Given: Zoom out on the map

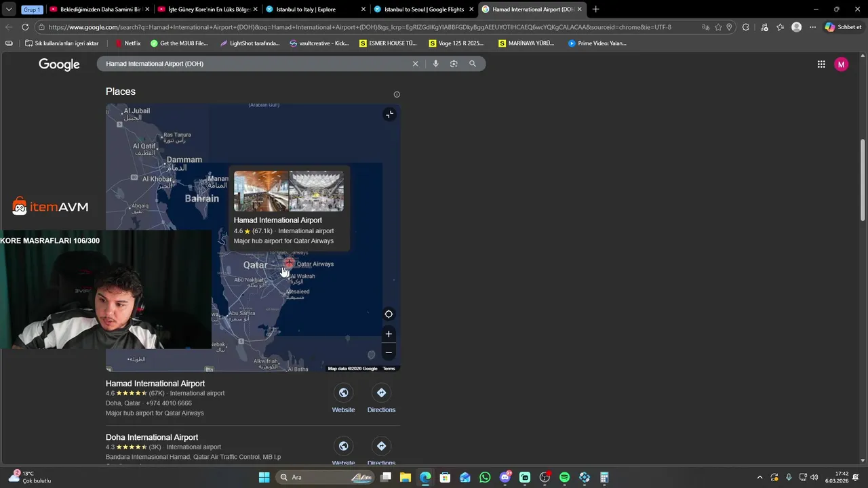Looking at the screenshot, I should (x=389, y=352).
